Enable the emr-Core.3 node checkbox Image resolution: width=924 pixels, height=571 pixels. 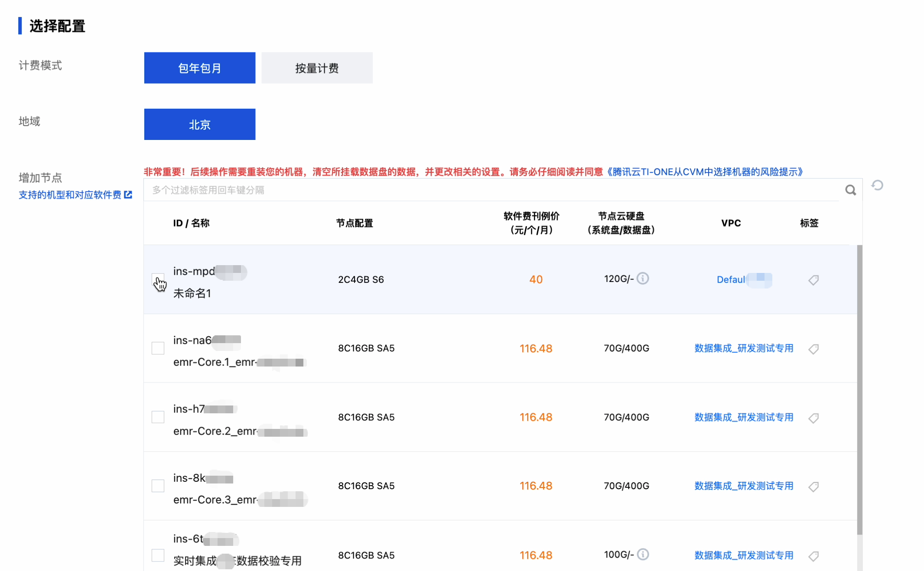(158, 486)
